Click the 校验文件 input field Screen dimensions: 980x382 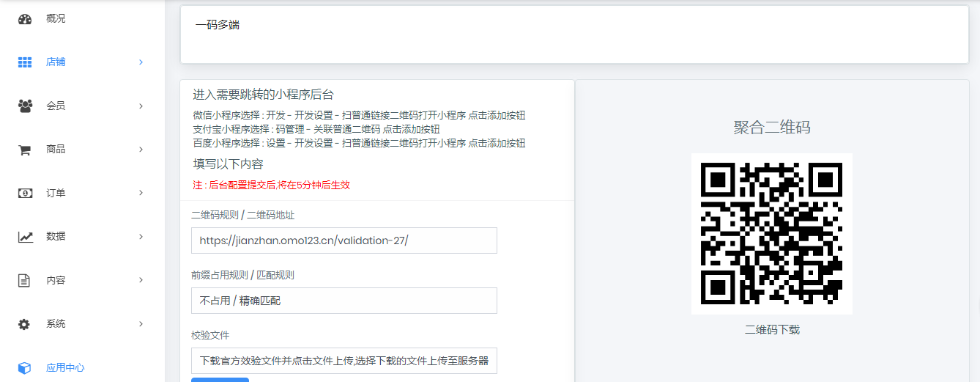(344, 361)
